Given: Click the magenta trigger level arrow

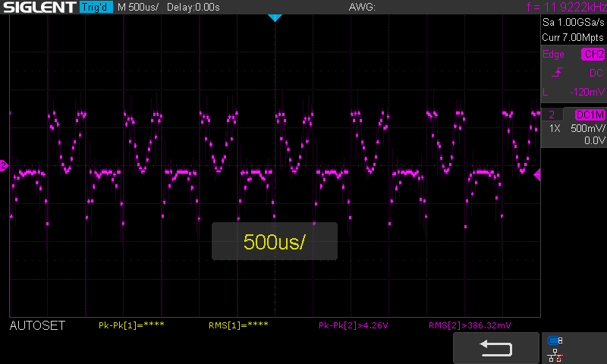Looking at the screenshot, I should pyautogui.click(x=537, y=175).
